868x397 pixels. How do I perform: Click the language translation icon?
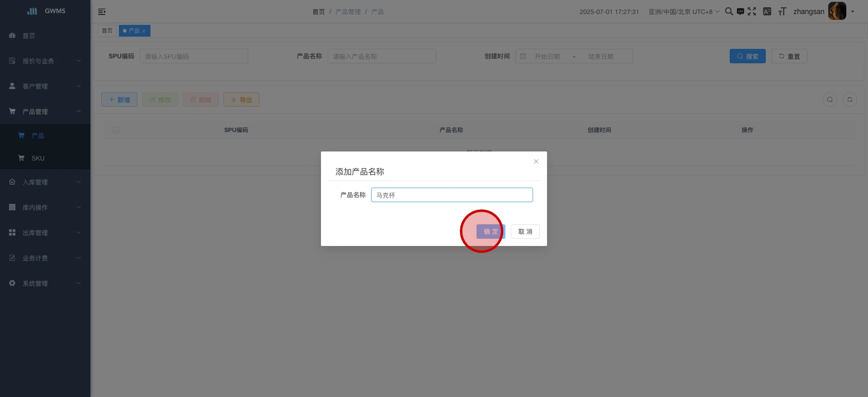click(x=767, y=12)
